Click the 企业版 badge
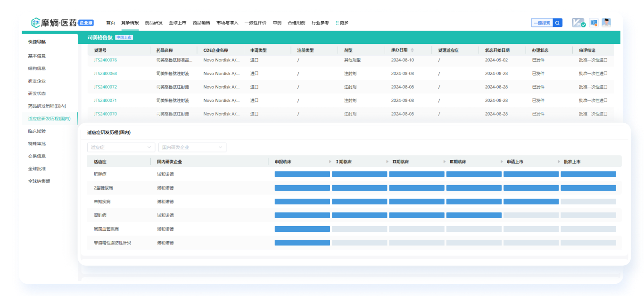The width and height of the screenshot is (644, 296). pyautogui.click(x=86, y=23)
